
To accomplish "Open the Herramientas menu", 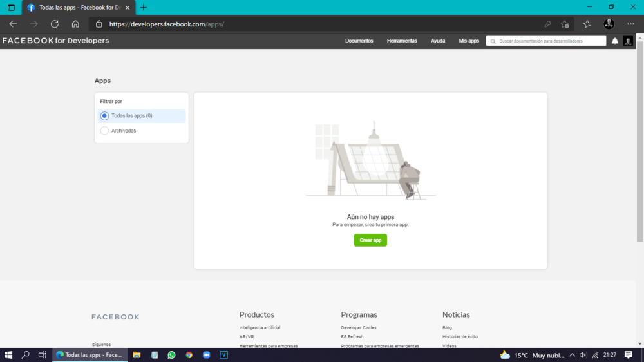I will [x=402, y=41].
